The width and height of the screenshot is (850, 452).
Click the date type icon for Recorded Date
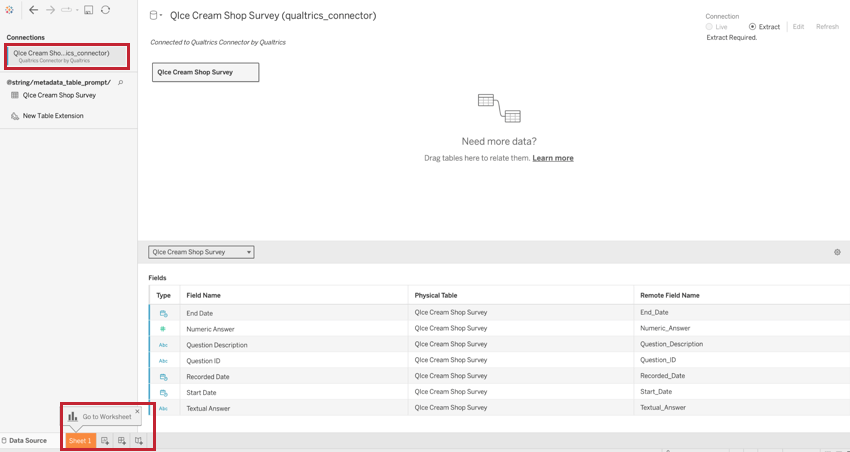(x=163, y=377)
